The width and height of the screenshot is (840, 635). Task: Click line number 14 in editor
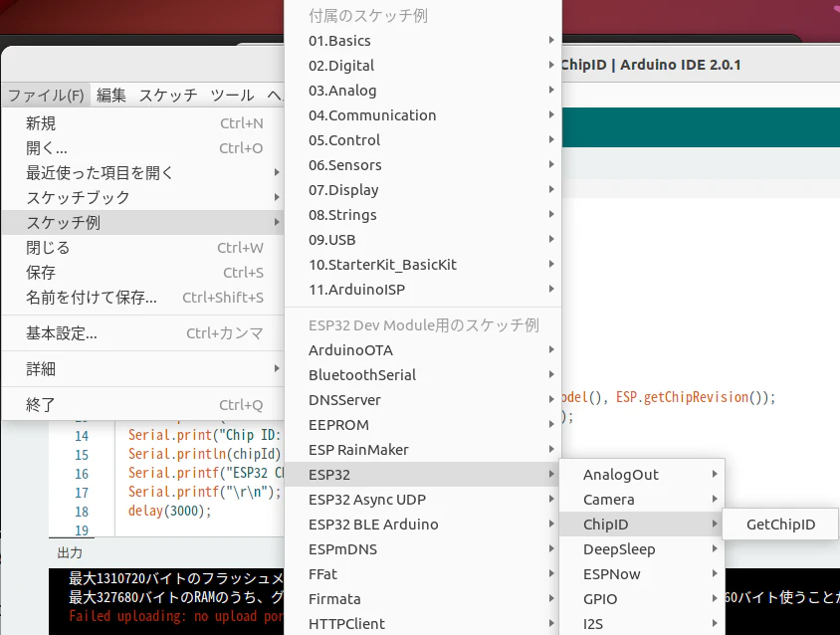(82, 436)
